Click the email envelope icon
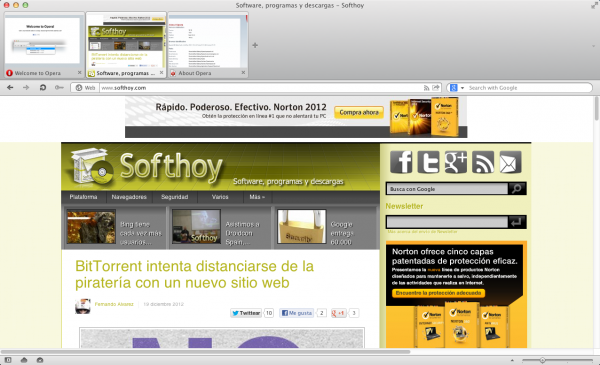The width and height of the screenshot is (600, 365). coord(510,162)
